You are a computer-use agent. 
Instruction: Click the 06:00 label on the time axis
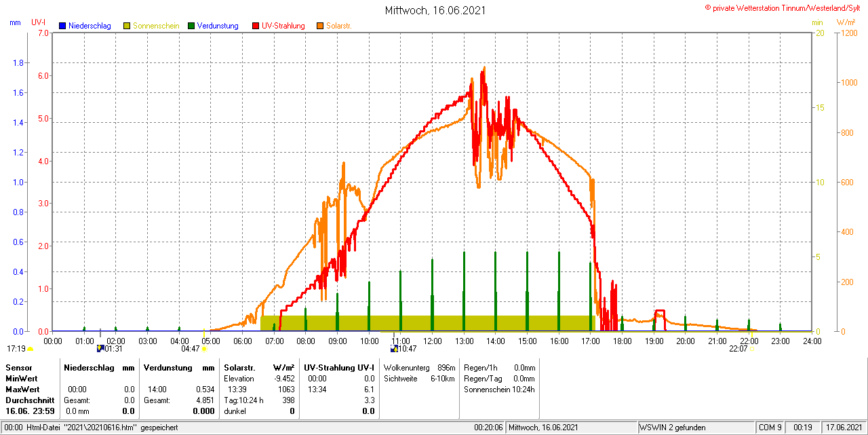click(242, 341)
